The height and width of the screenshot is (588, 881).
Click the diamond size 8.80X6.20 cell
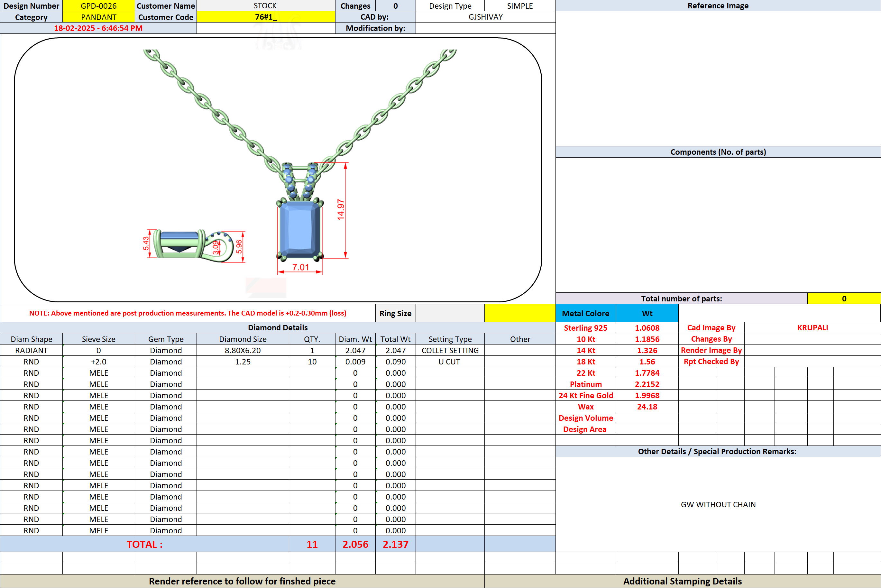243,350
